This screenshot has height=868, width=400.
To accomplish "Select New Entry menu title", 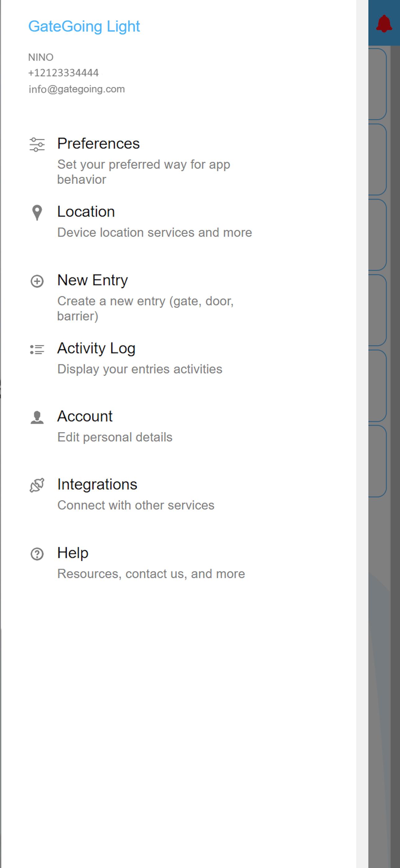I will tap(93, 280).
